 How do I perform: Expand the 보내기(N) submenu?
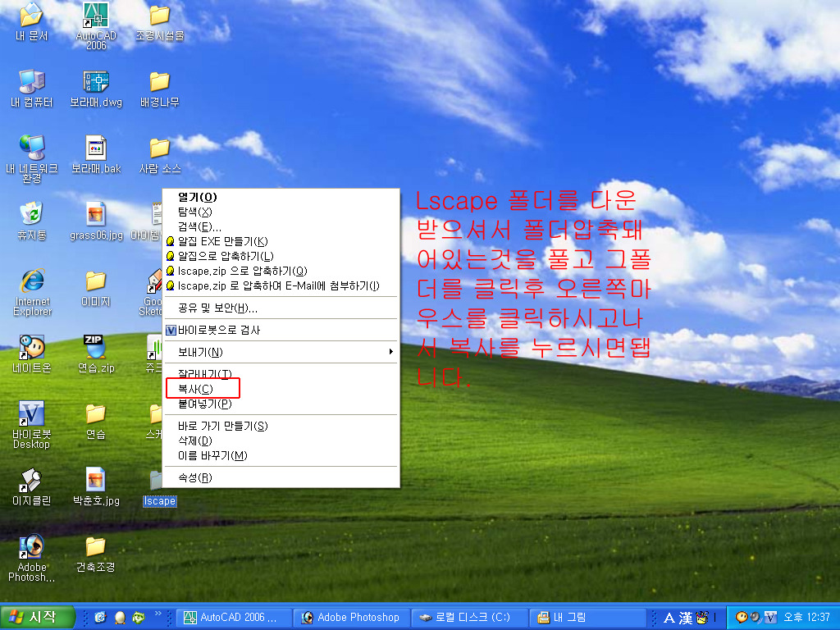[x=281, y=352]
